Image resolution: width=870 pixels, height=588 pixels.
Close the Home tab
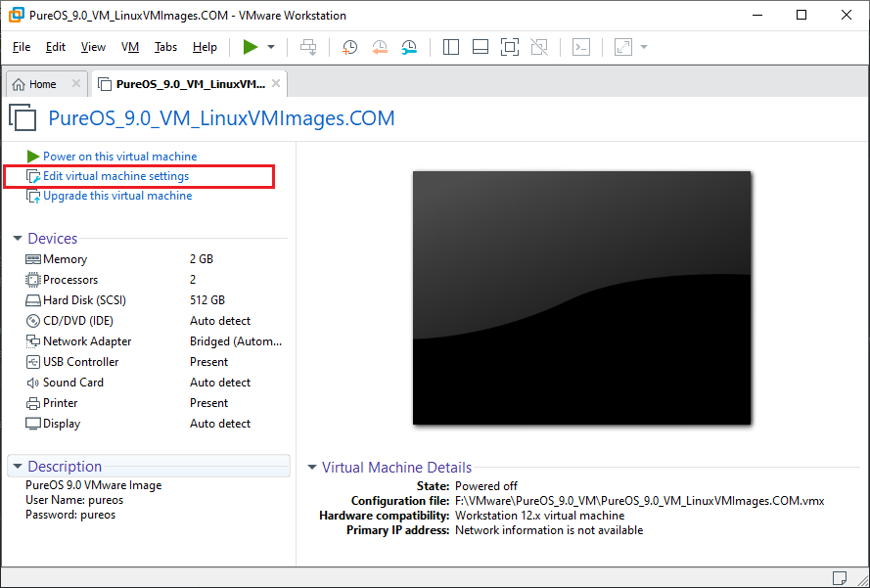tap(76, 84)
